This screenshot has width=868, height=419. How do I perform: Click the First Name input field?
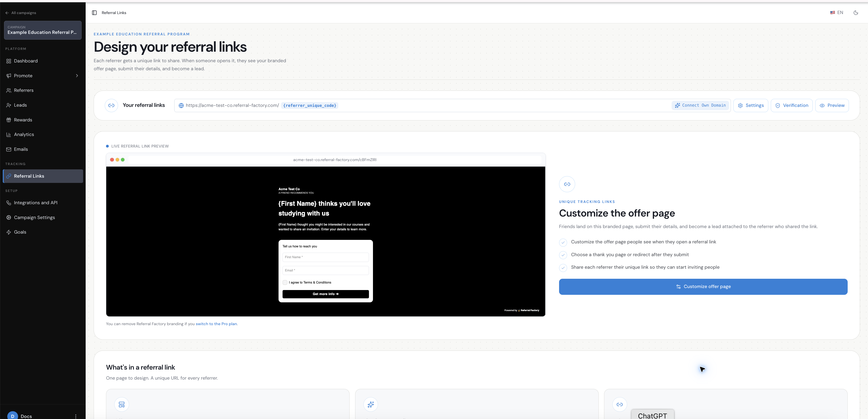tap(325, 257)
